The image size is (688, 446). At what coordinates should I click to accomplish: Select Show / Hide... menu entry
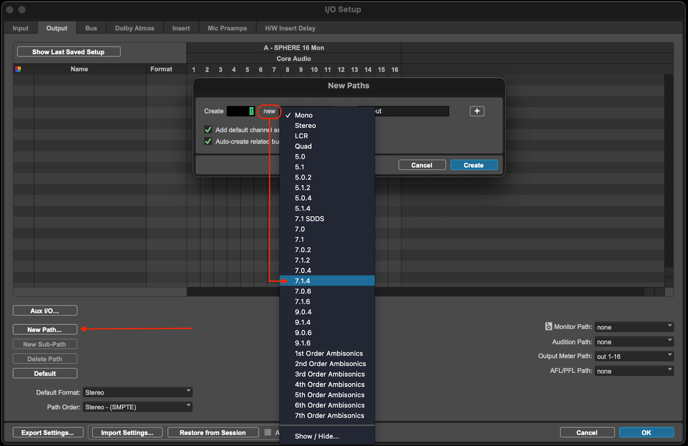click(317, 436)
